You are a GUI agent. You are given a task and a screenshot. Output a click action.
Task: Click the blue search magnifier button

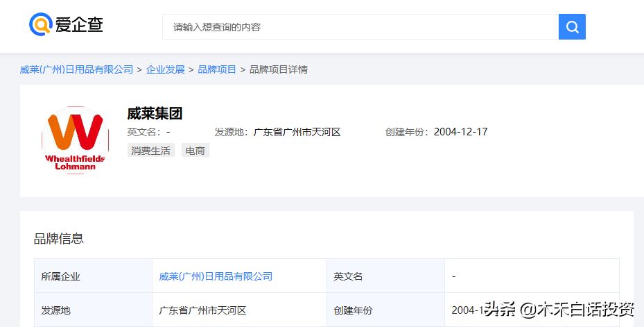tap(572, 27)
